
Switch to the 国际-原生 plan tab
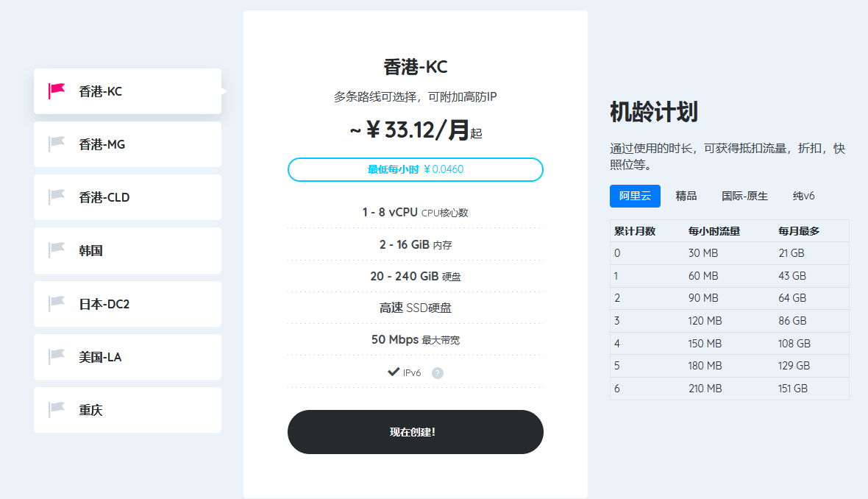tap(744, 196)
